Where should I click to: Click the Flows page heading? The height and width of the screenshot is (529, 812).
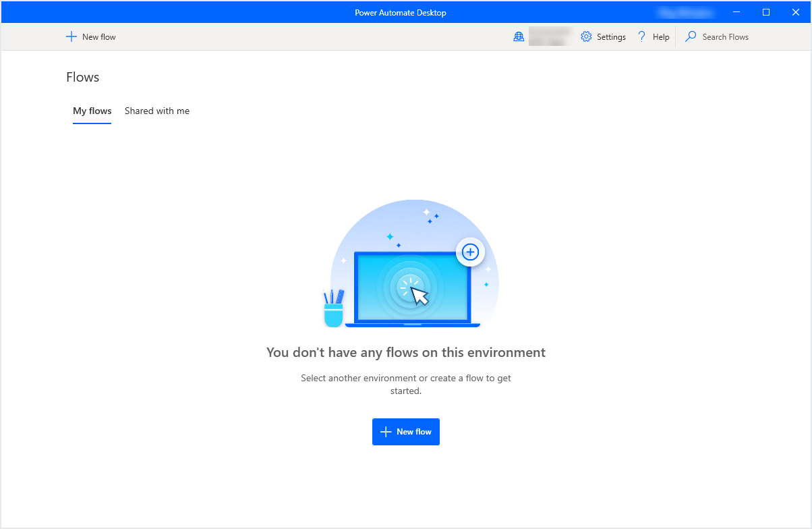(x=82, y=77)
